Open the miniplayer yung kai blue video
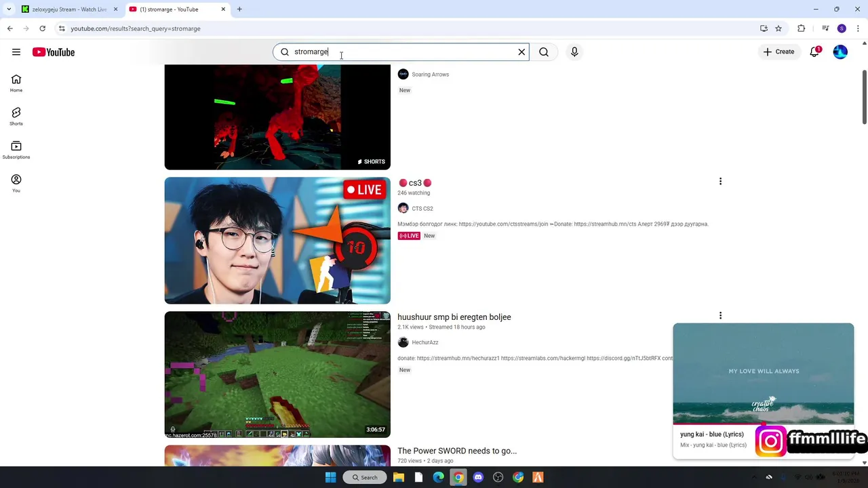This screenshot has height=488, width=868. (x=764, y=373)
